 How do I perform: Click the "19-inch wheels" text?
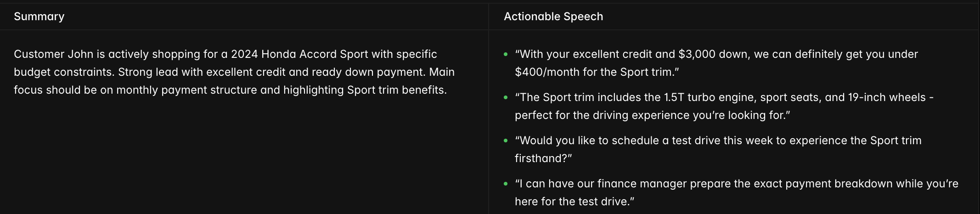887,97
